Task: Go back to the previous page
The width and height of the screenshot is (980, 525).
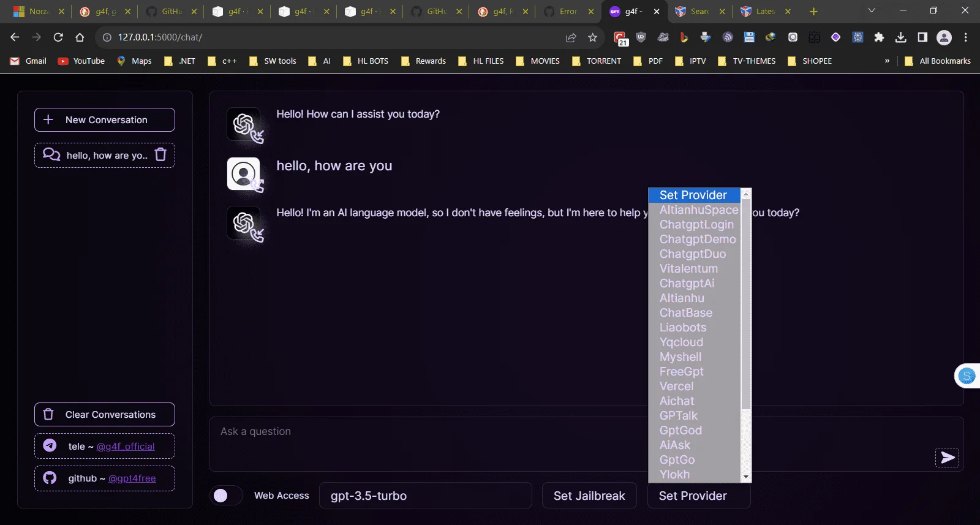Action: (x=15, y=37)
